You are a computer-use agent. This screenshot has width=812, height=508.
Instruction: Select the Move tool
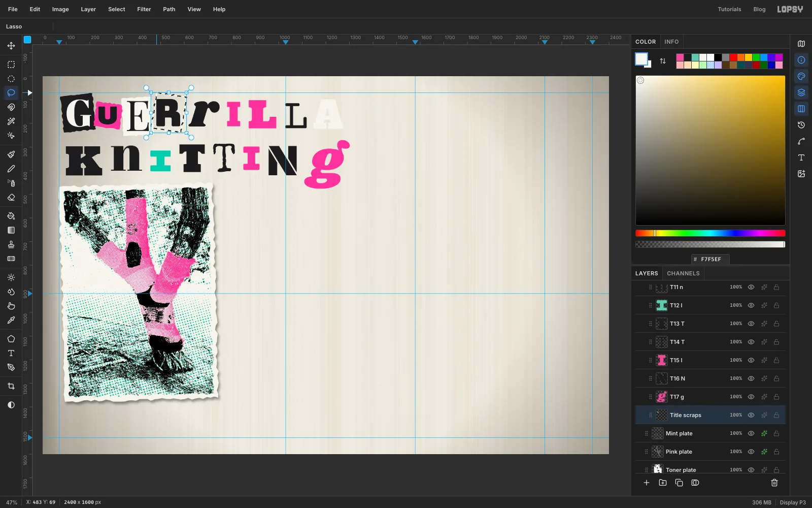tap(11, 46)
